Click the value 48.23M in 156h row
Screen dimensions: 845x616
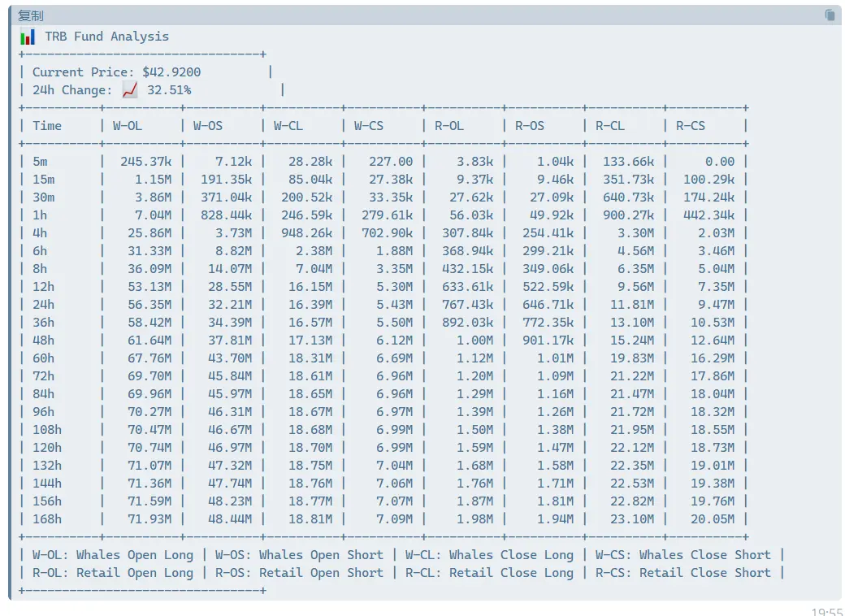click(x=230, y=501)
